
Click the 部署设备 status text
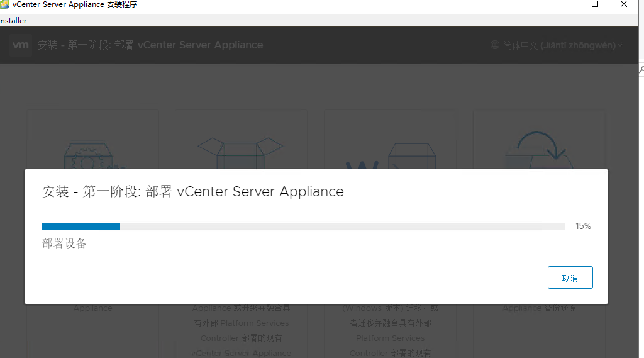pyautogui.click(x=64, y=243)
